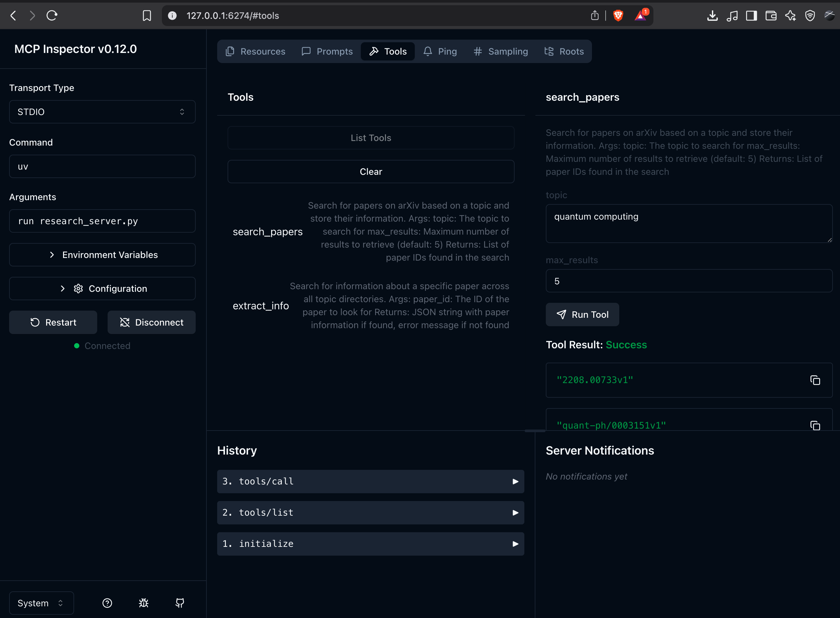The width and height of the screenshot is (840, 618).
Task: Copy the "2208.00733v1" result
Action: 815,380
